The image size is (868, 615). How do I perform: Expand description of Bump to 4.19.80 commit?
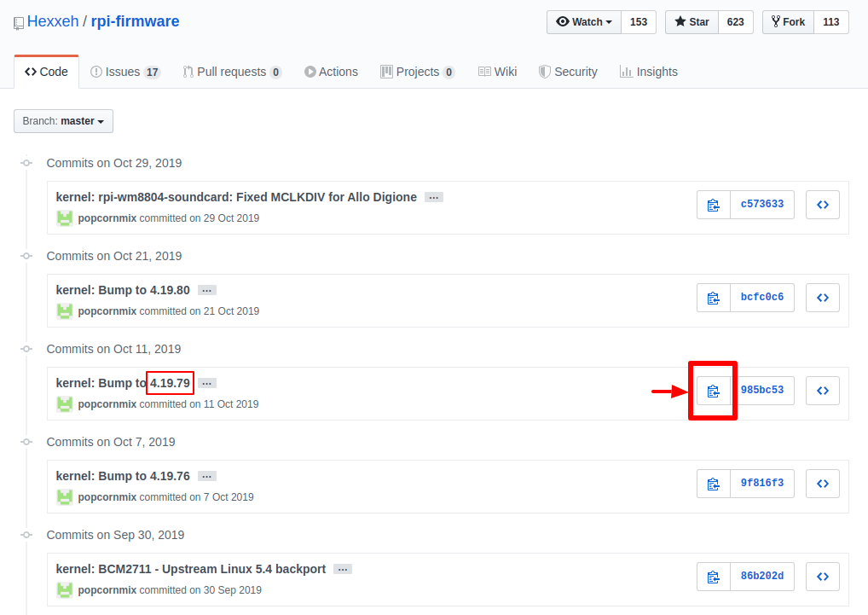207,290
